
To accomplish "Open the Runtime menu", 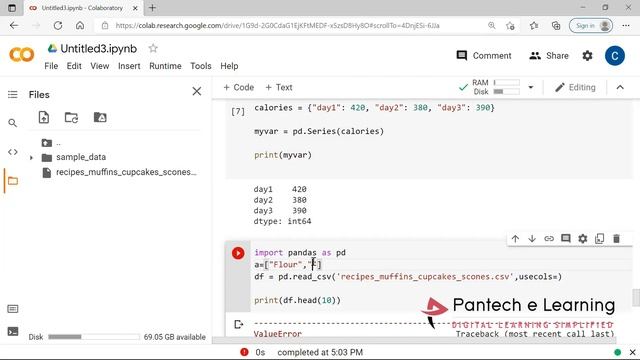I will click(x=165, y=66).
